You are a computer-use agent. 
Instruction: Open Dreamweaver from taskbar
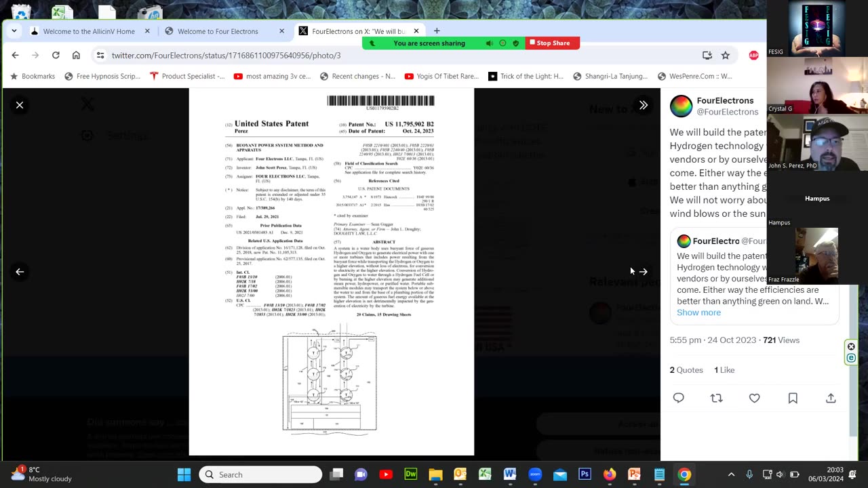pyautogui.click(x=410, y=474)
